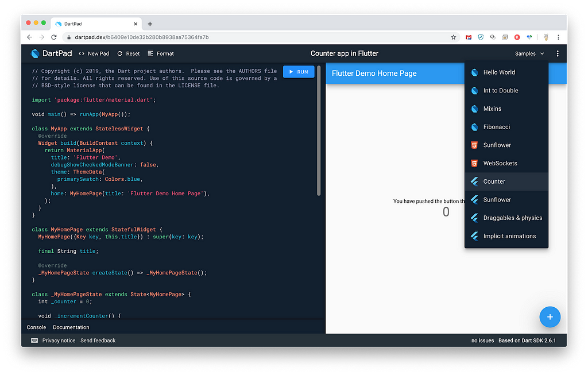The width and height of the screenshot is (588, 375).
Task: Click the 'no issues' status text
Action: tap(482, 341)
